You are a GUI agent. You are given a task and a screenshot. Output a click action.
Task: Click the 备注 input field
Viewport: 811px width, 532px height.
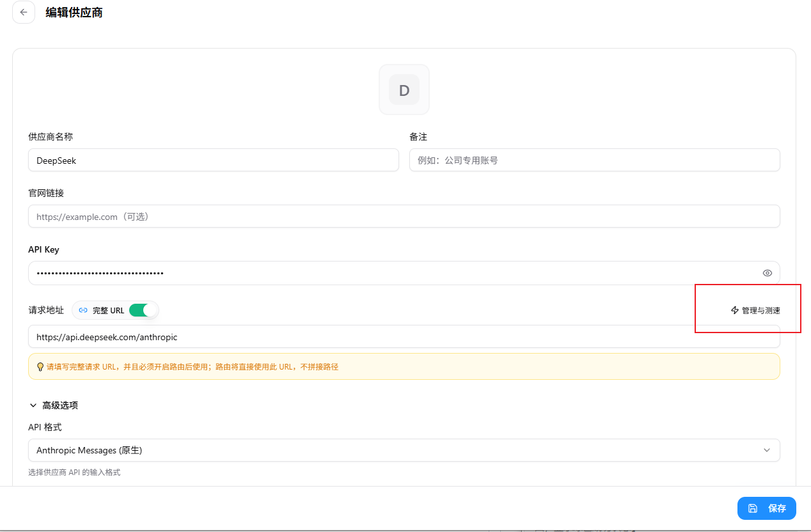pos(595,160)
